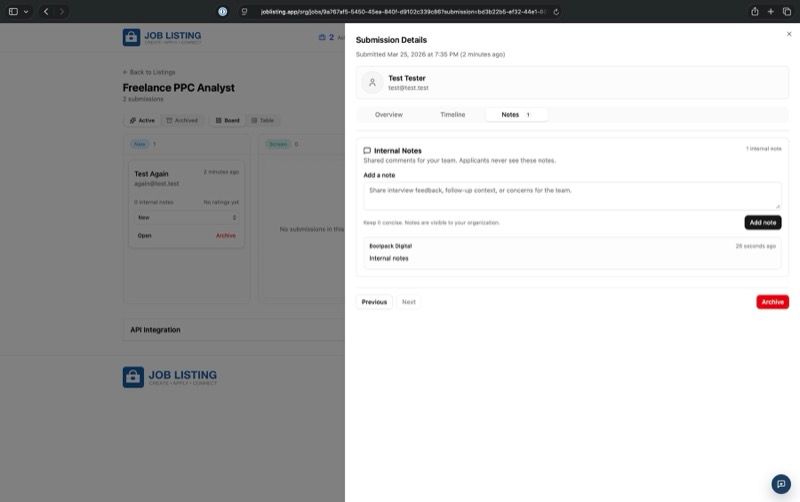
Task: Go to the Previous submission
Action: coord(374,301)
